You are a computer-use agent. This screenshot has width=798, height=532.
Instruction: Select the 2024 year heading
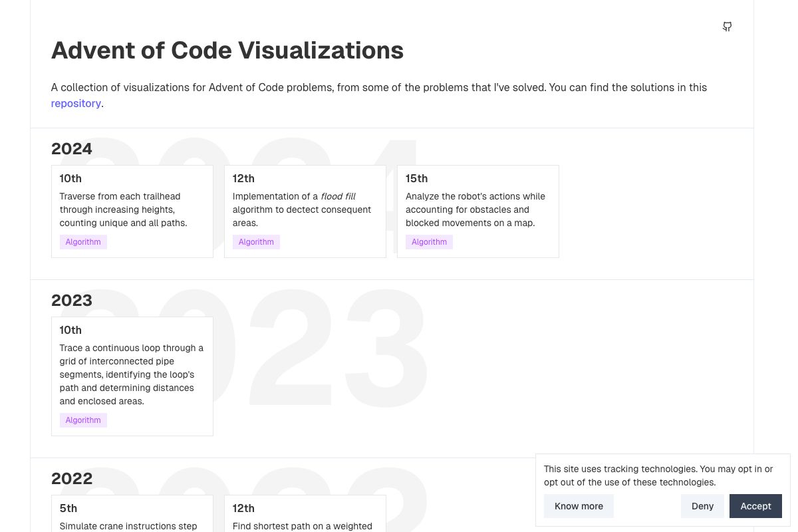[72, 148]
